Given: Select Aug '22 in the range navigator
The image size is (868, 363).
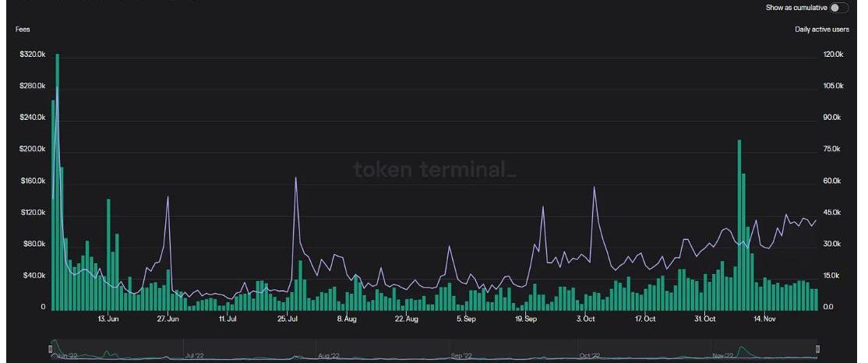Looking at the screenshot, I should click(x=329, y=355).
